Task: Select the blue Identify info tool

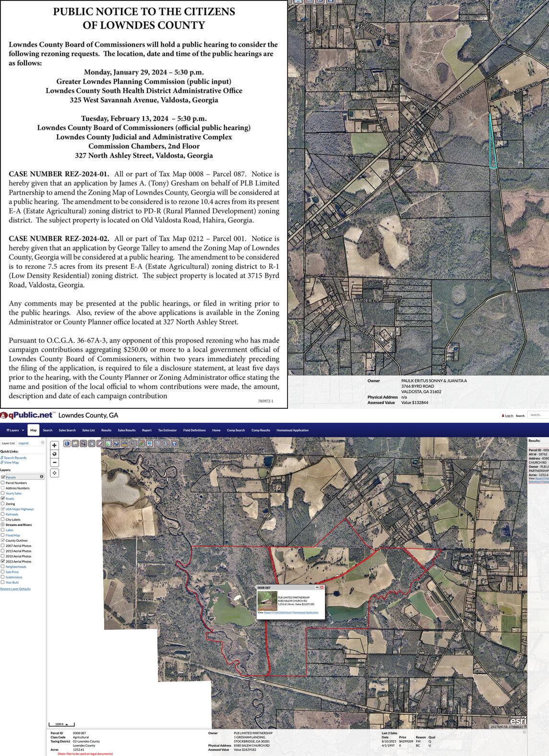Action: (67, 443)
